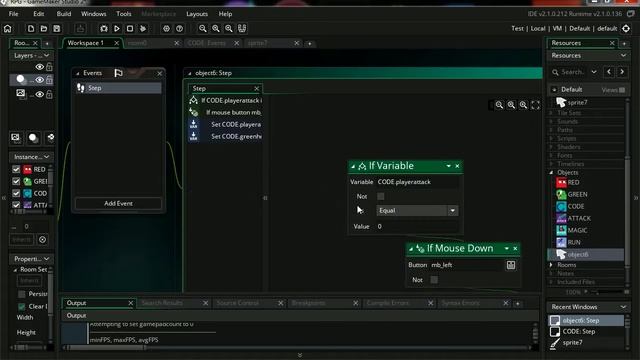Edit the Value field in If Variable
640x360 pixels.
417,227
